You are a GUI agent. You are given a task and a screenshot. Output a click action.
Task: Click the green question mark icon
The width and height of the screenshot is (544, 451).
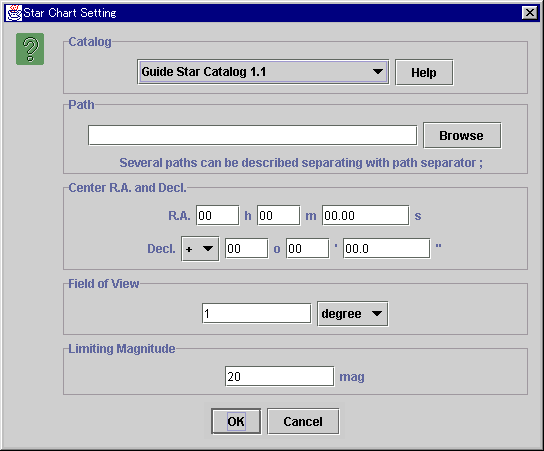click(30, 49)
